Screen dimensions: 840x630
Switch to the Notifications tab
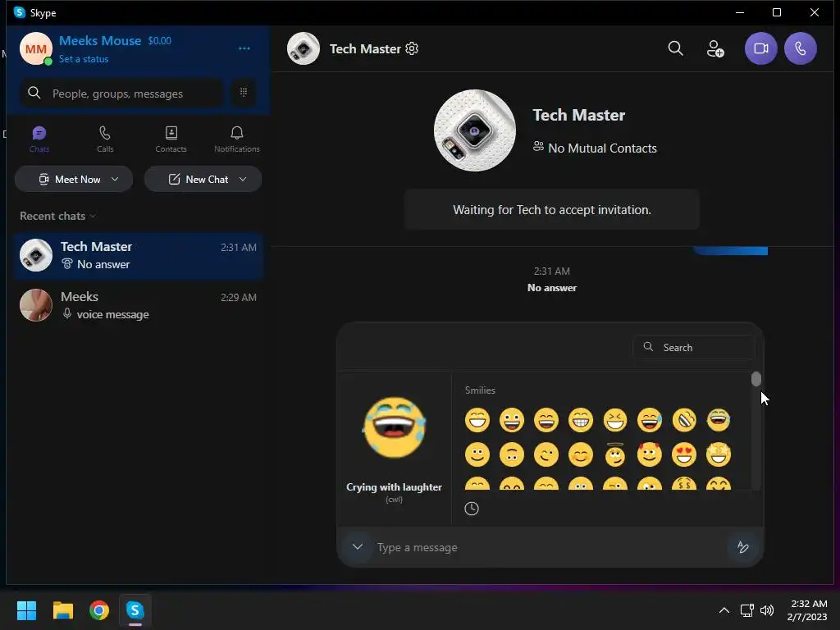tap(237, 139)
